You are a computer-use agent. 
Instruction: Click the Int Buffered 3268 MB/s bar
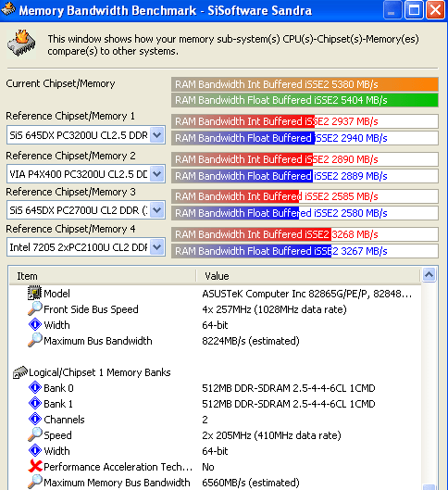[x=305, y=234]
